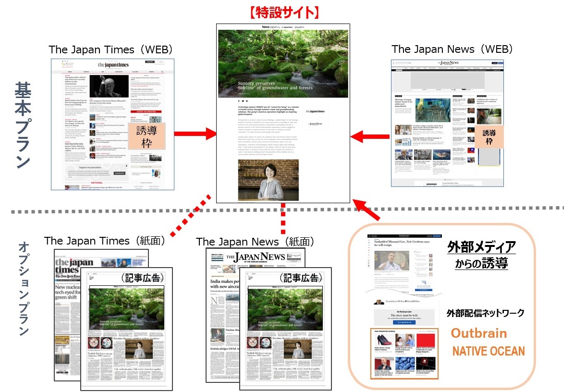Click the 外部メディア heading
574x392 pixels.
pyautogui.click(x=481, y=247)
